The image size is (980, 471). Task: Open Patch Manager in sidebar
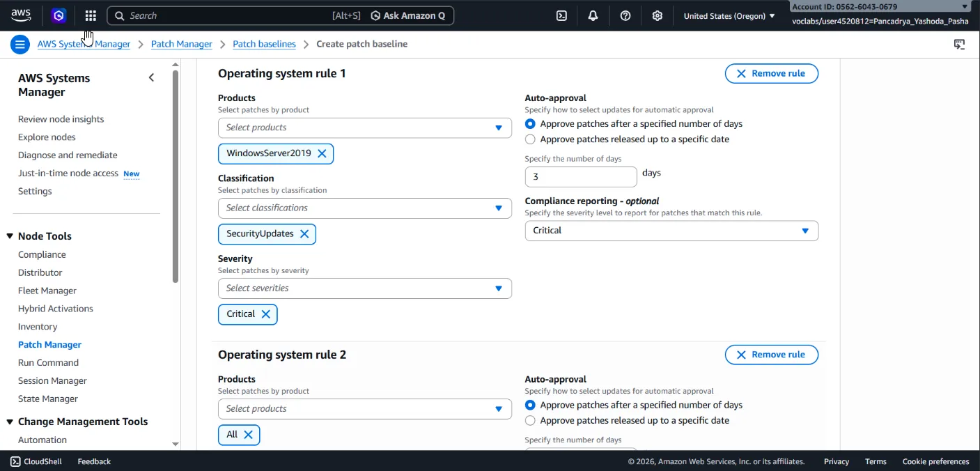click(x=49, y=345)
